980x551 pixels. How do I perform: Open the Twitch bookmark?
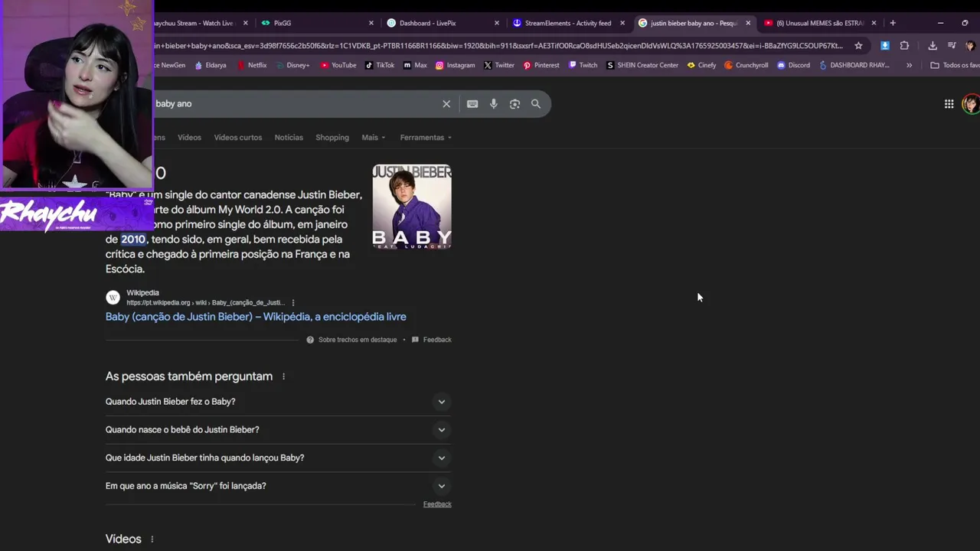point(583,66)
